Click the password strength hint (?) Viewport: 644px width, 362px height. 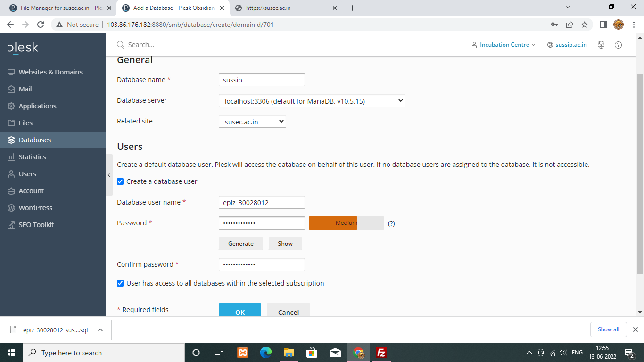coord(391,223)
